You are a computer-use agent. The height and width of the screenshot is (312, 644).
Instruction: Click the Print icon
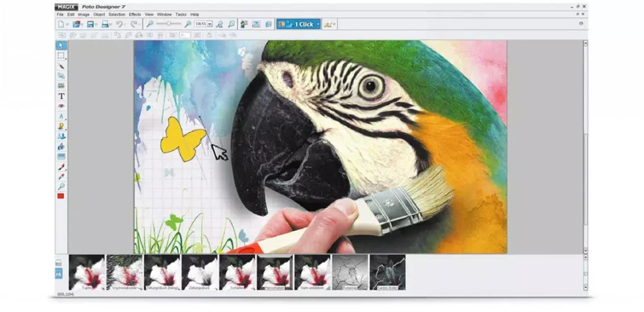click(x=105, y=25)
